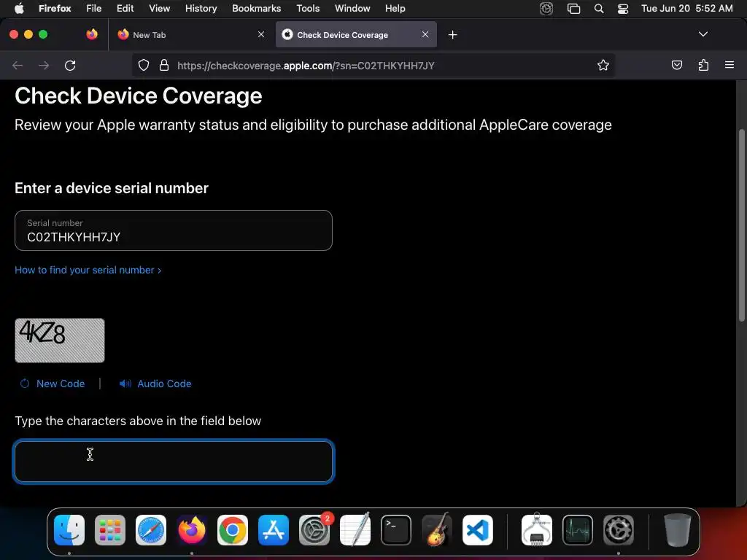Open the Help menu

(395, 8)
